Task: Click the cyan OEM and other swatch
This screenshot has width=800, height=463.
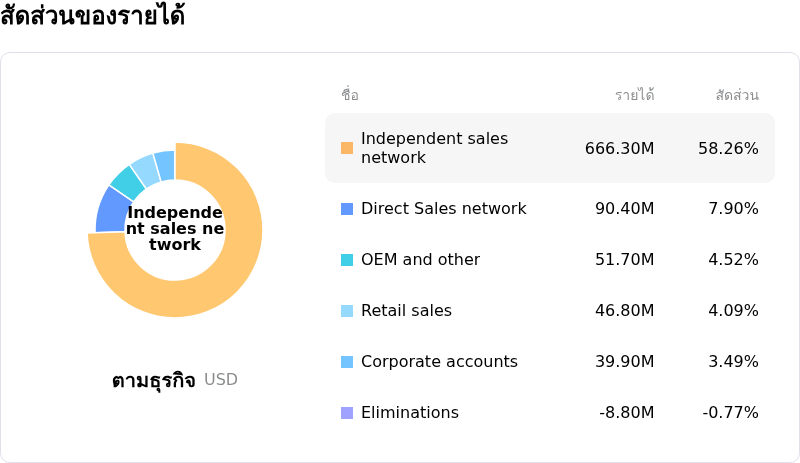Action: pyautogui.click(x=347, y=260)
